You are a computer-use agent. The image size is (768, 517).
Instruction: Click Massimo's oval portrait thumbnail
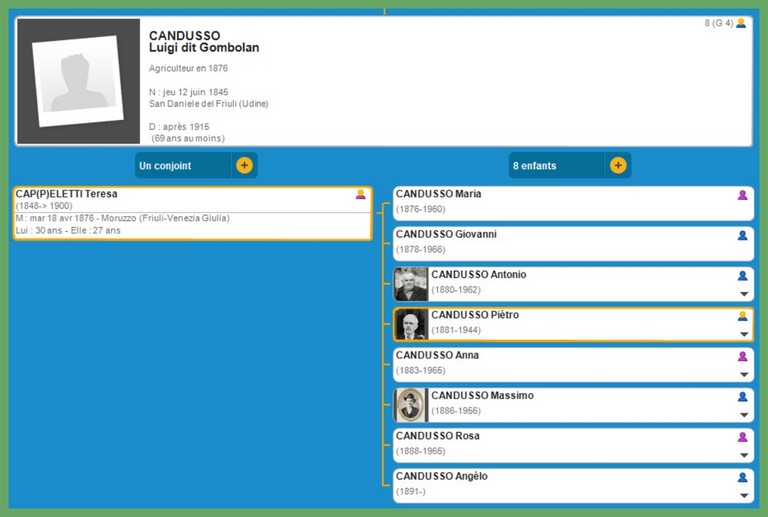pyautogui.click(x=410, y=405)
